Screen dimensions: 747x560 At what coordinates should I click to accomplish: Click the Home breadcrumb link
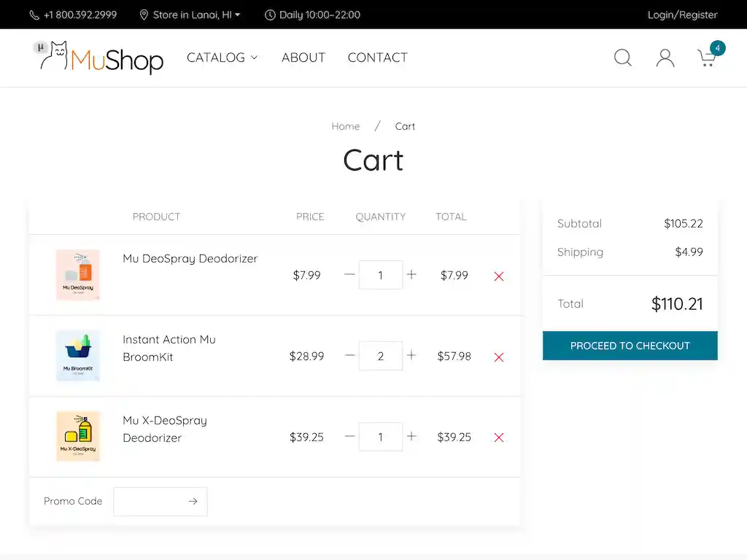click(346, 126)
